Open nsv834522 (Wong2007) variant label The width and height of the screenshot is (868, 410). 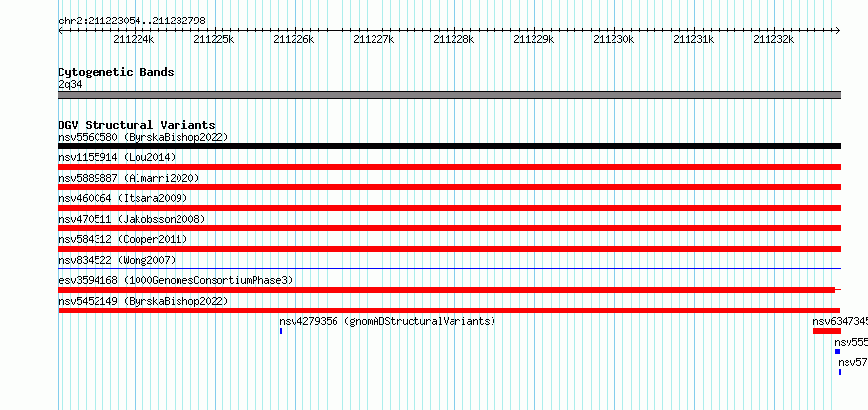pyautogui.click(x=117, y=260)
